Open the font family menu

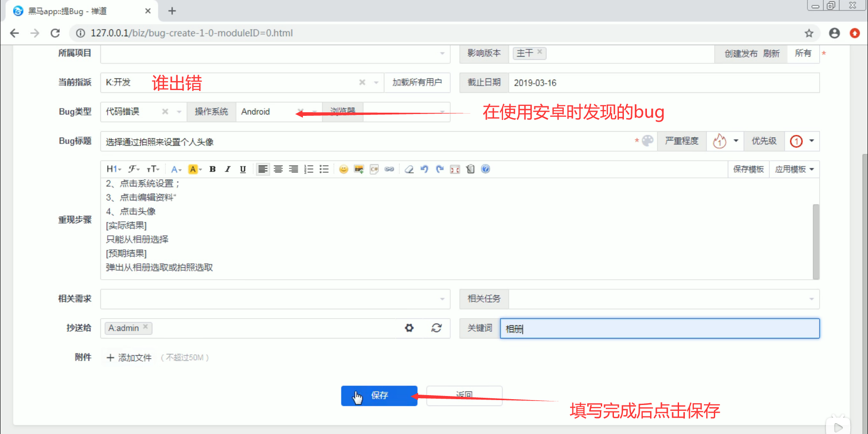coord(133,169)
